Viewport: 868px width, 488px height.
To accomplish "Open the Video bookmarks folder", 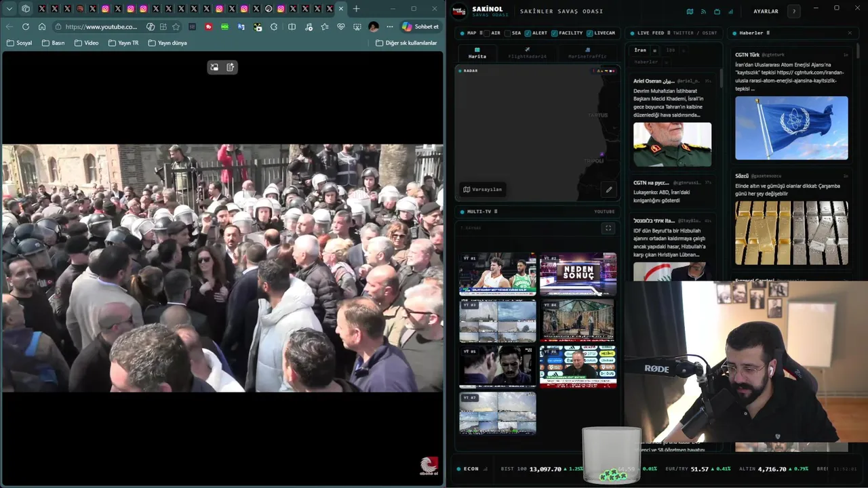I will [x=86, y=43].
